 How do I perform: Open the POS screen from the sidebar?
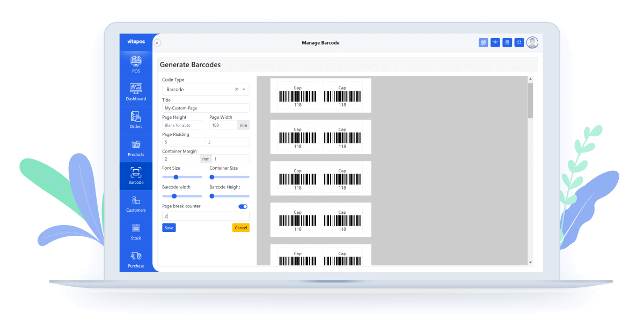(136, 63)
